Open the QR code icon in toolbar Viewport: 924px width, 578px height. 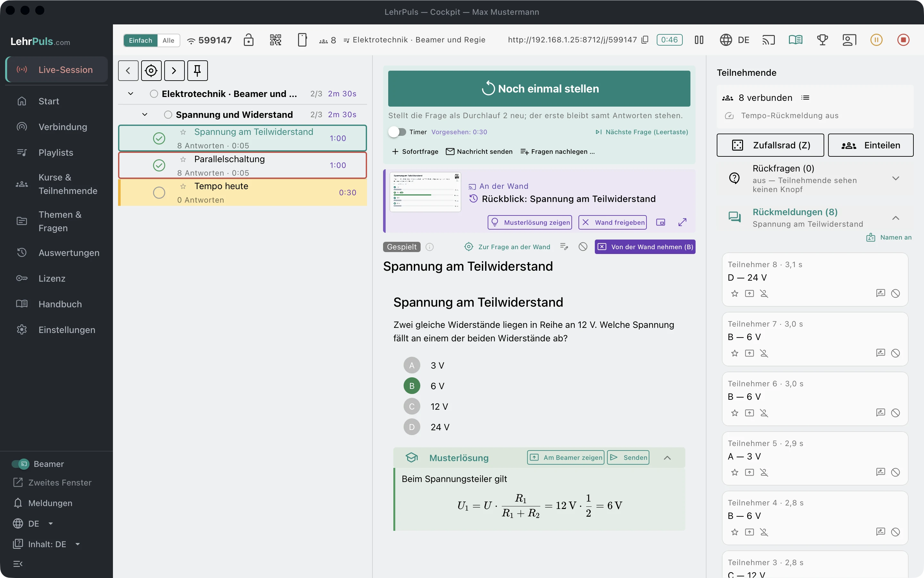click(x=275, y=40)
